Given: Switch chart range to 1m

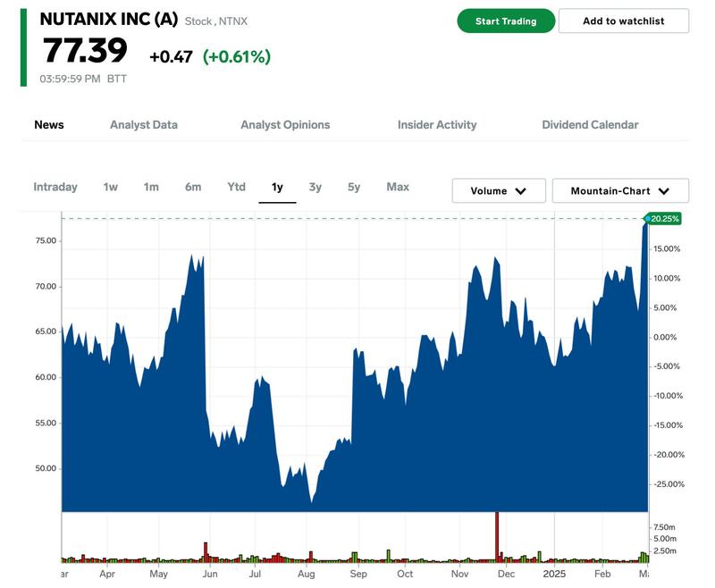Looking at the screenshot, I should coord(151,187).
